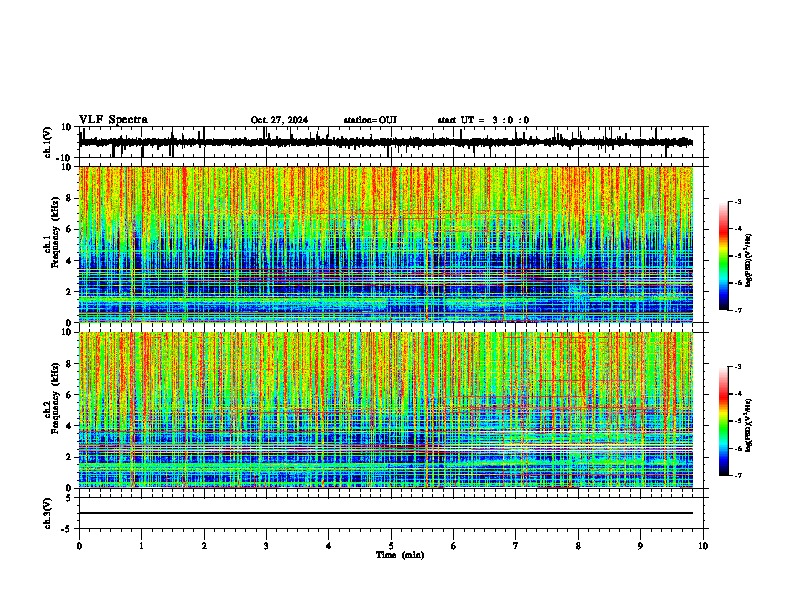This screenshot has width=792, height=612.
Task: Click inside the ch.2 spectrogram panel
Action: pos(385,410)
